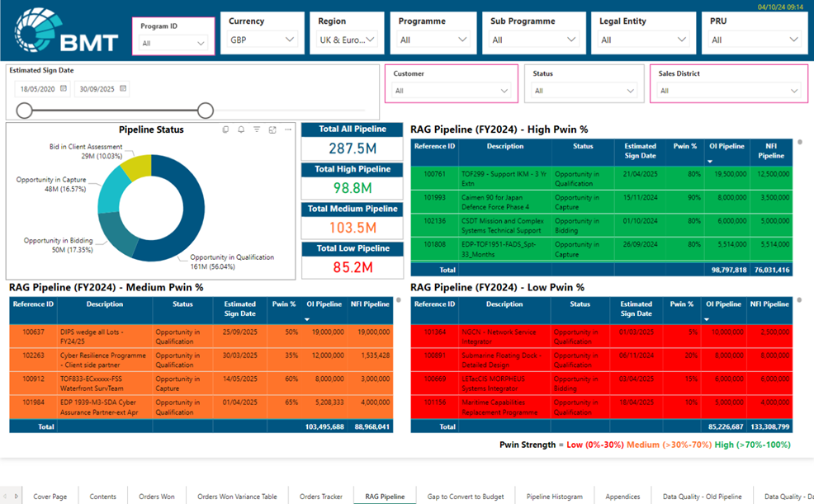Open the Sales District dropdown

click(794, 91)
